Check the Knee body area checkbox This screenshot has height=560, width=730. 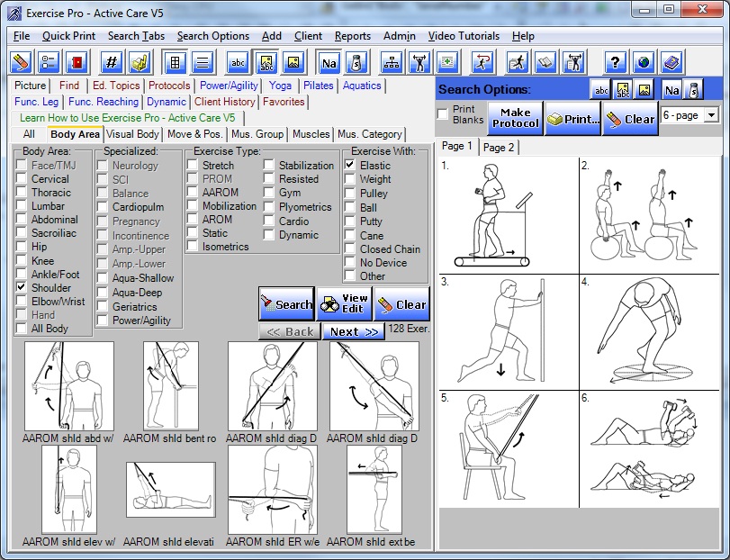[22, 260]
